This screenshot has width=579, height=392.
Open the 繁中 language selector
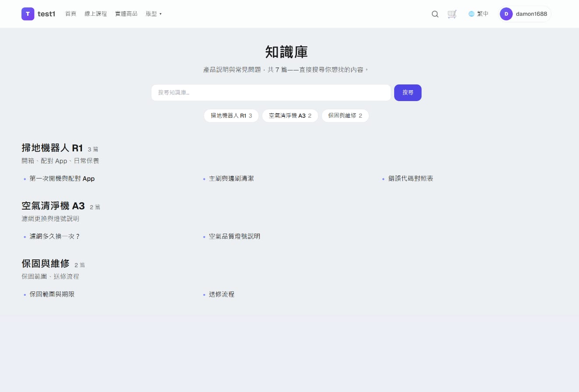coord(478,14)
